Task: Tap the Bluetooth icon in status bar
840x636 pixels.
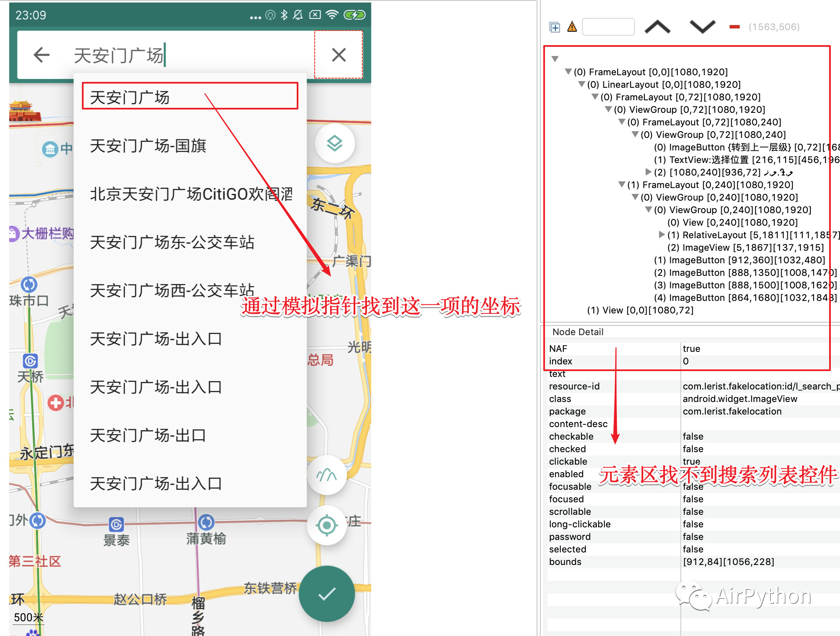Action: [284, 15]
